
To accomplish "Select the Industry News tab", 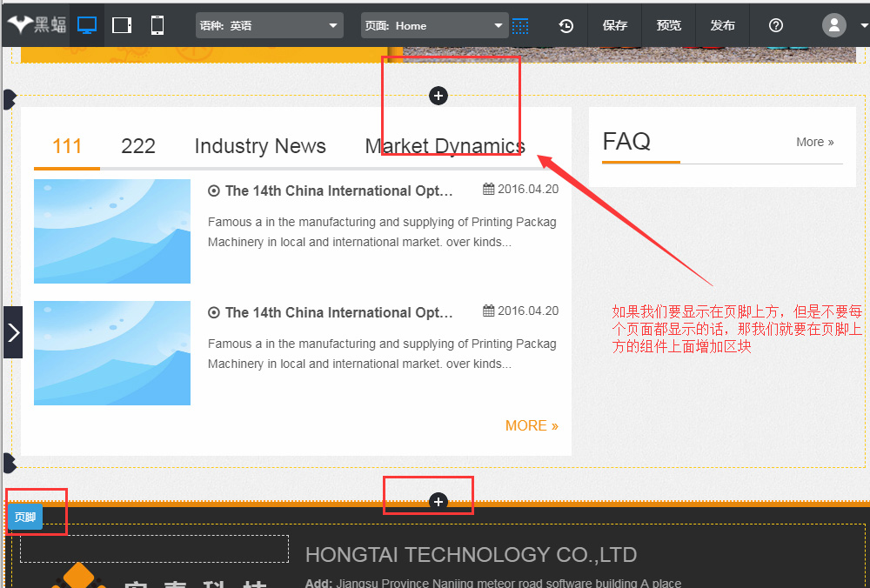I will [x=260, y=146].
